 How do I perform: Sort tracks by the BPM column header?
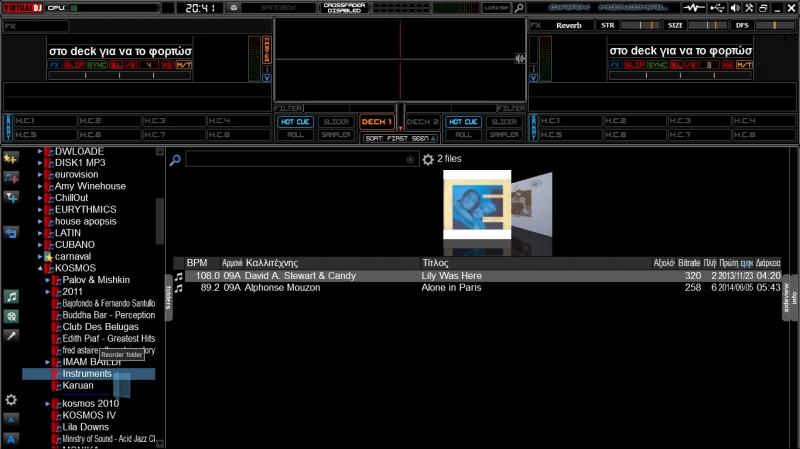click(x=197, y=262)
